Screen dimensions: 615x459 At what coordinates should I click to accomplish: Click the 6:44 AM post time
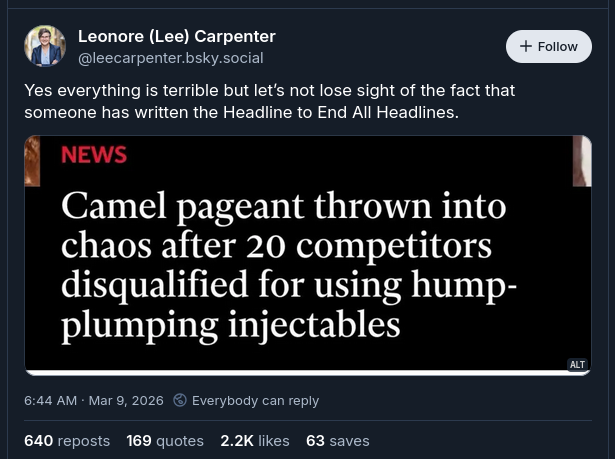[x=50, y=400]
